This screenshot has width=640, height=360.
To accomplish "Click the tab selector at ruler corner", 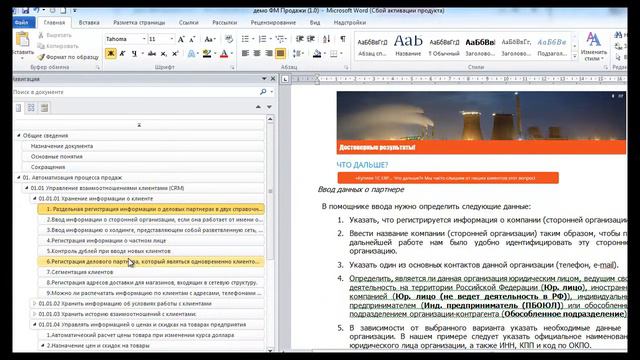I will pos(285,79).
